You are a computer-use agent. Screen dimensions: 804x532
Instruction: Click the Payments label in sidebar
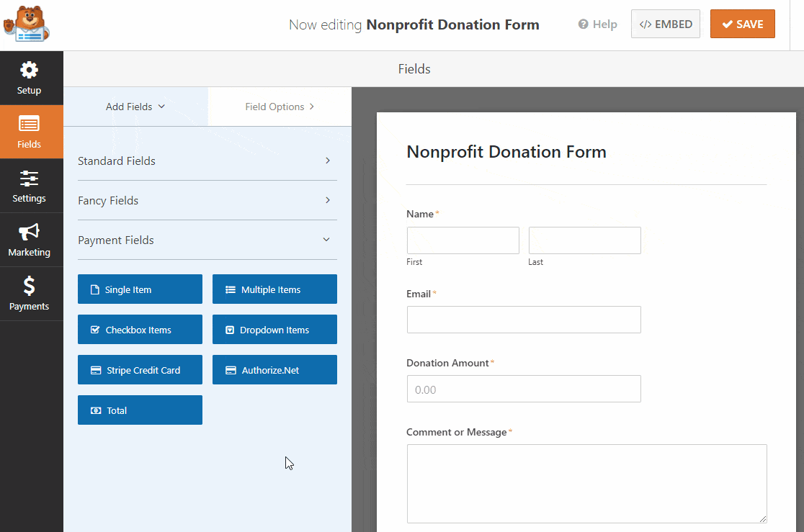tap(30, 307)
